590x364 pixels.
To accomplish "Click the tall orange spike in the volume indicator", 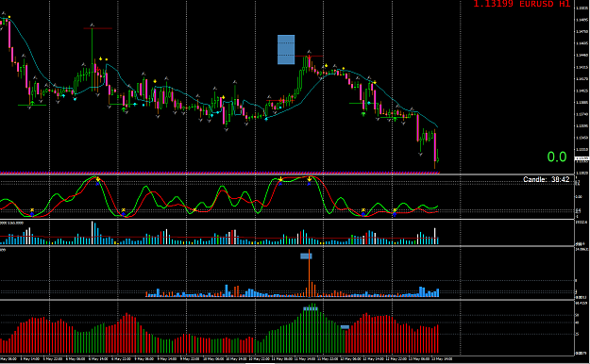I will tap(310, 273).
